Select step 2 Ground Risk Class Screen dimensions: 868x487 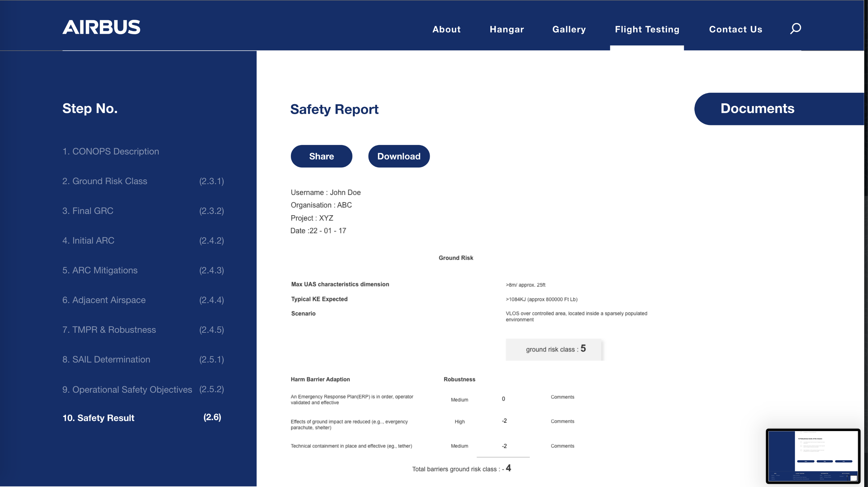[105, 181]
